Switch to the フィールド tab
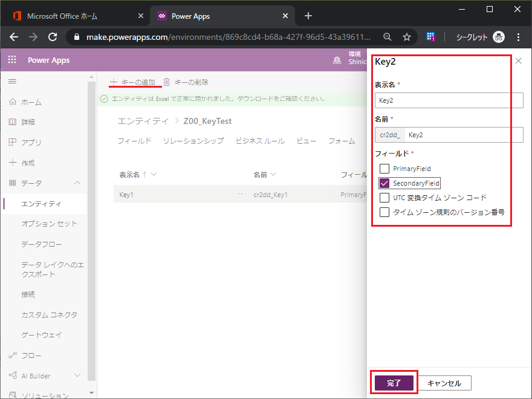 tap(134, 141)
